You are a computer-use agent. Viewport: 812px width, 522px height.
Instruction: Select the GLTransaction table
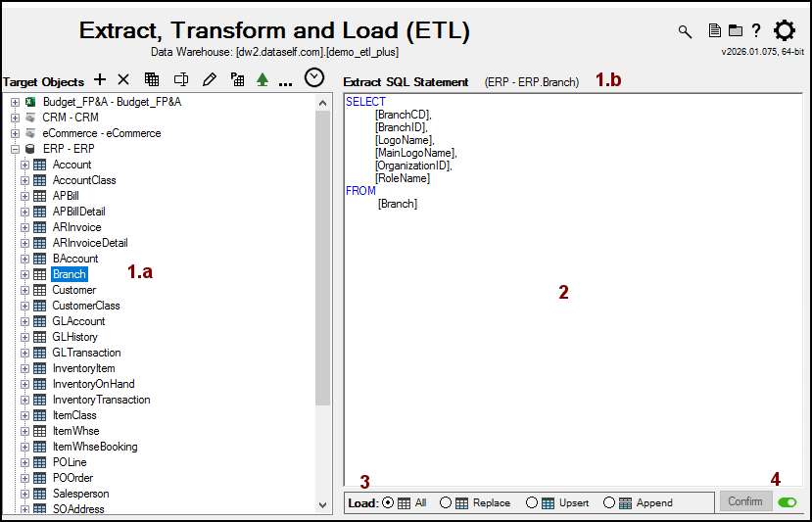tap(86, 353)
